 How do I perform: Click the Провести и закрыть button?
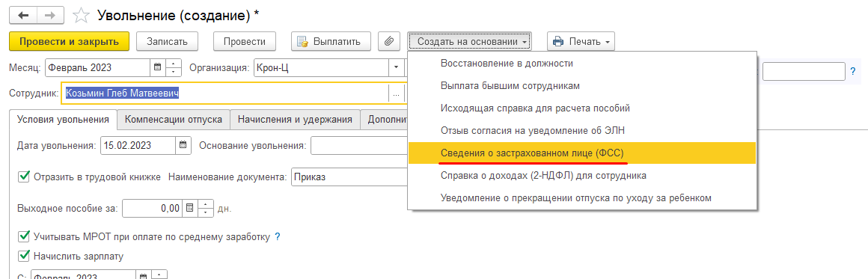pyautogui.click(x=69, y=42)
